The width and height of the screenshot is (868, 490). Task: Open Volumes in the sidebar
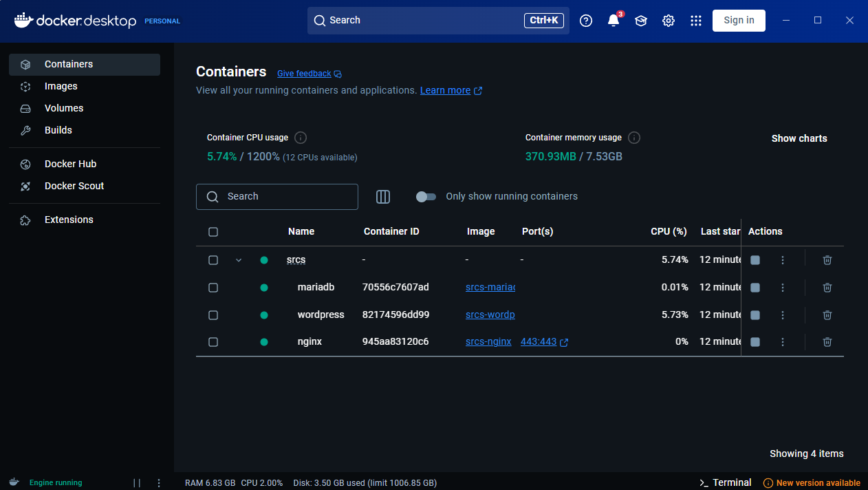click(x=64, y=108)
